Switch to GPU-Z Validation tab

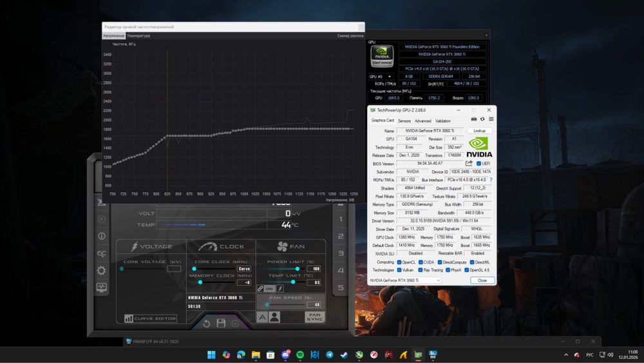tap(443, 121)
